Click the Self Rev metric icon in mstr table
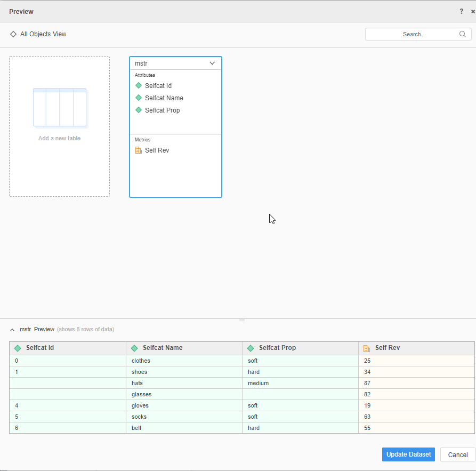The image size is (476, 471). click(x=139, y=150)
